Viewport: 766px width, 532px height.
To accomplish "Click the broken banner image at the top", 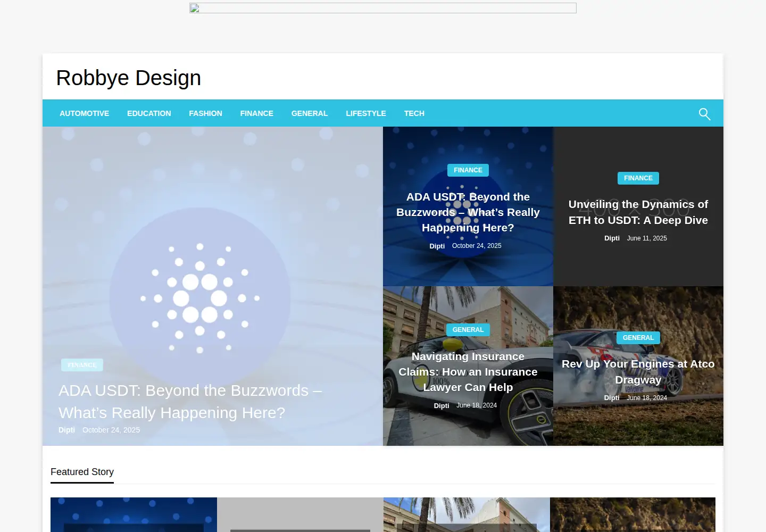I will (383, 8).
